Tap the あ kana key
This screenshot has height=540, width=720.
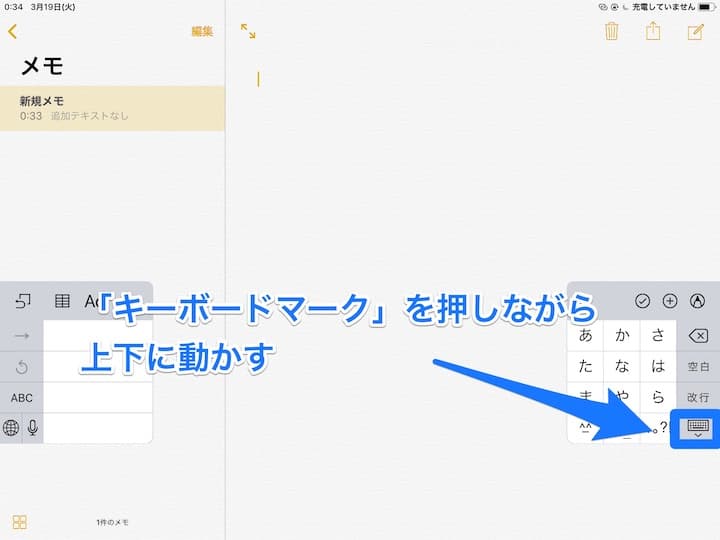click(585, 336)
